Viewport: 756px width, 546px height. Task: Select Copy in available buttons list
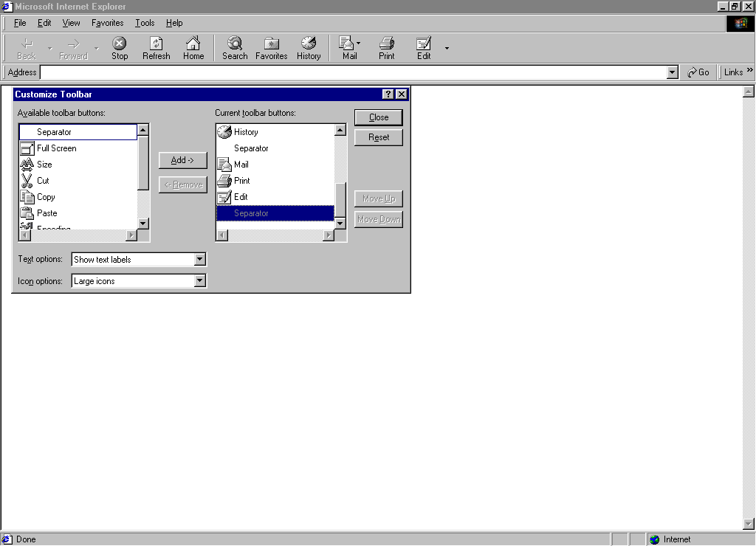click(x=78, y=196)
